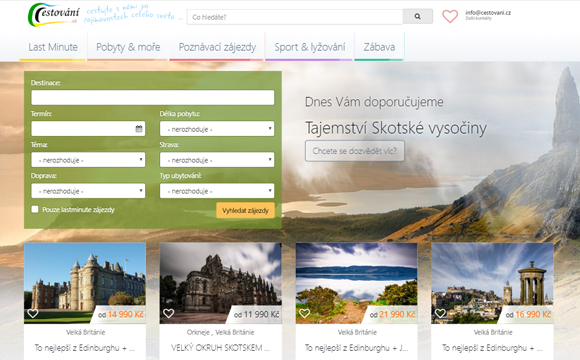Click the Cestování logo

(x=54, y=15)
